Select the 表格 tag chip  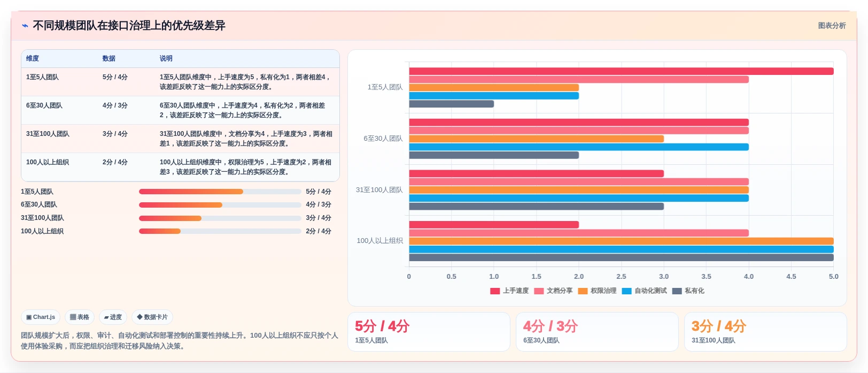pyautogui.click(x=80, y=317)
